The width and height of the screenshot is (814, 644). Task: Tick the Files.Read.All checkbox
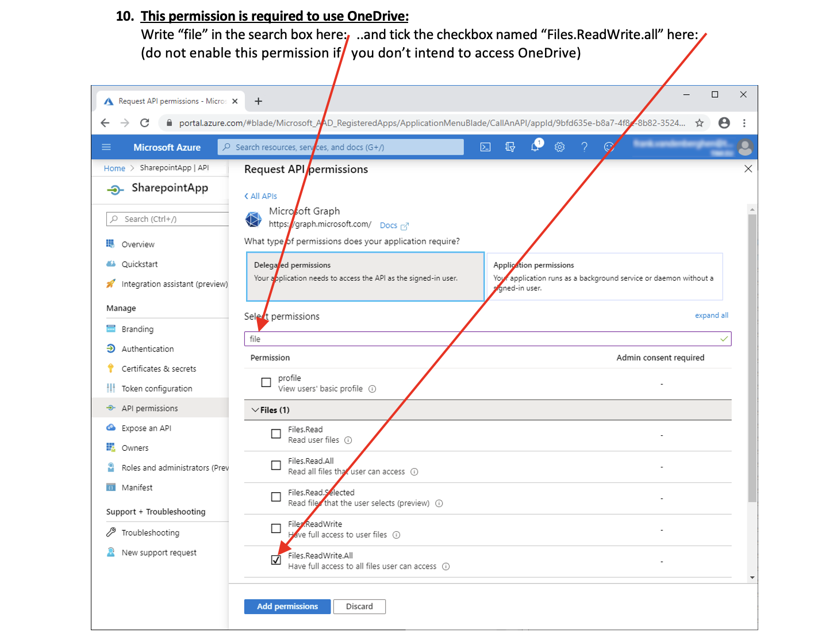(x=276, y=465)
